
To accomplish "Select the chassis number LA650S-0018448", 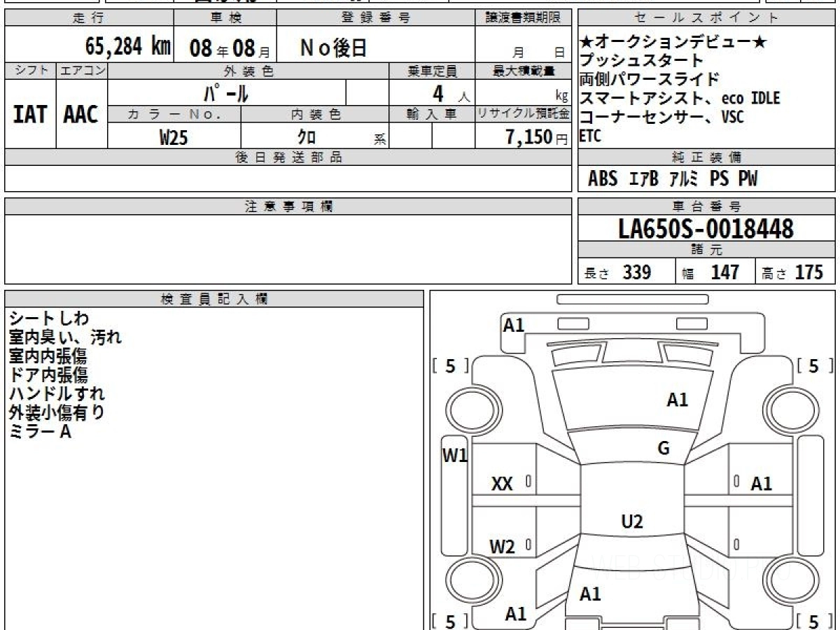I will 706,228.
